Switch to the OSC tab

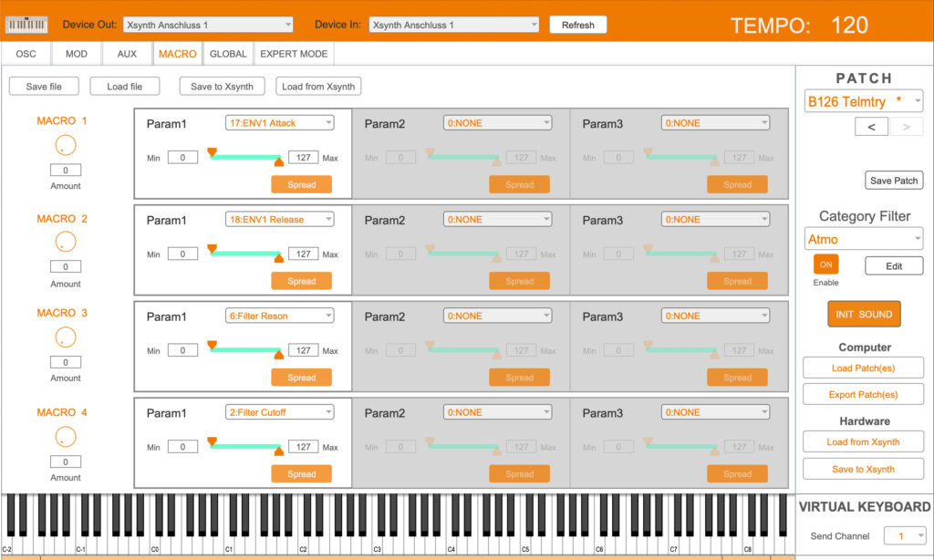coord(26,54)
